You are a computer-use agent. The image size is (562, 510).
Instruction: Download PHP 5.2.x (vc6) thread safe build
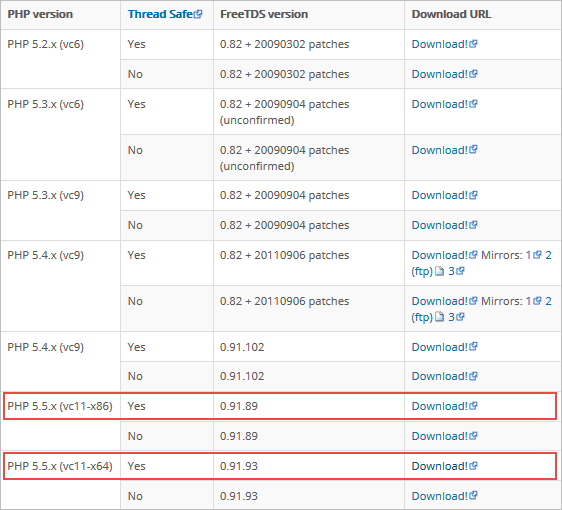tap(439, 44)
